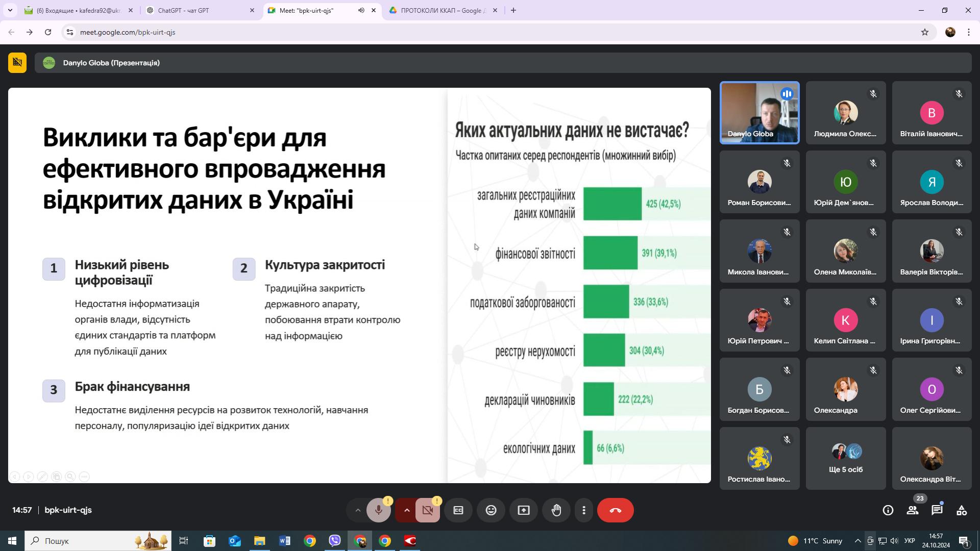Click the present screen icon

[524, 510]
